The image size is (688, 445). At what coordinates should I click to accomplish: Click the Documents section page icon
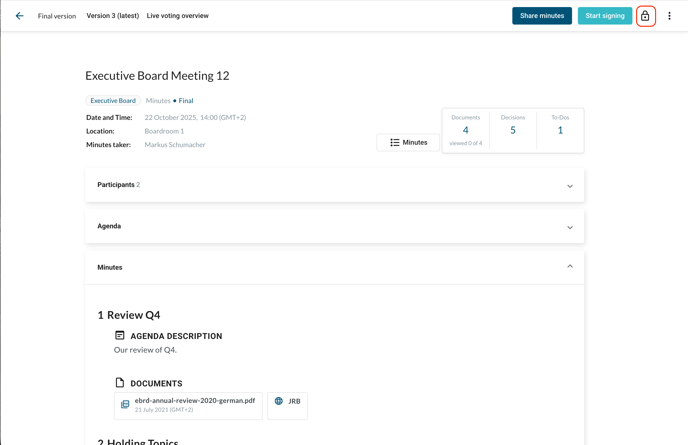120,383
